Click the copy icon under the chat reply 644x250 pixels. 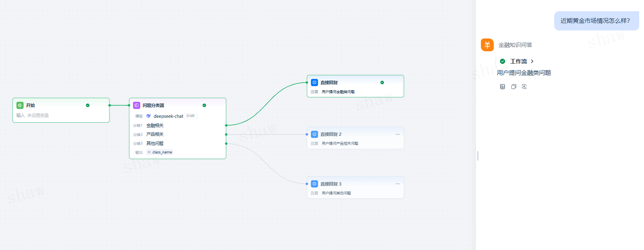click(x=513, y=87)
